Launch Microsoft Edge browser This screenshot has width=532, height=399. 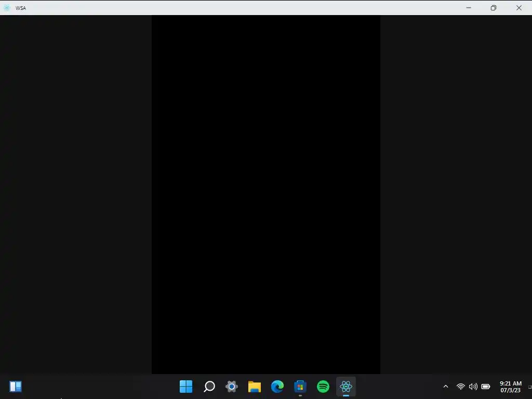tap(277, 387)
